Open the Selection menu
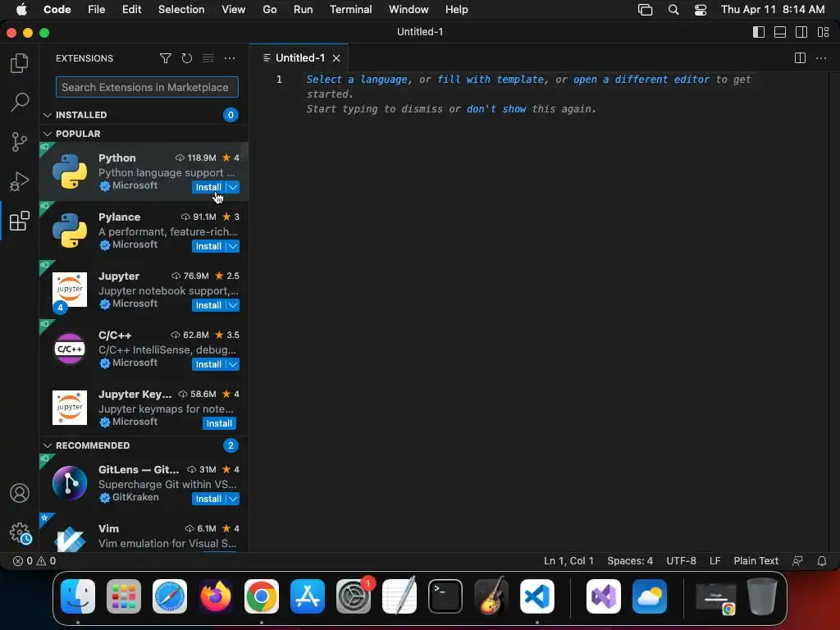 point(181,10)
